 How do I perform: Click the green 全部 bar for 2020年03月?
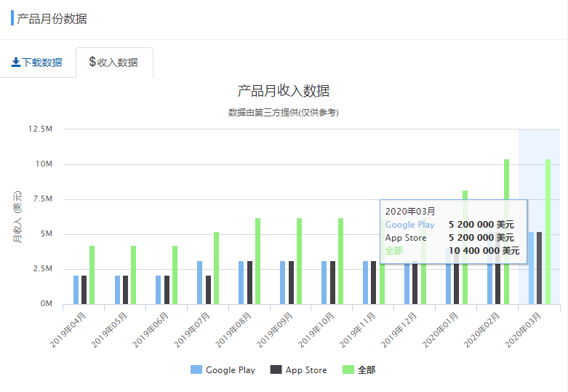[x=548, y=231]
